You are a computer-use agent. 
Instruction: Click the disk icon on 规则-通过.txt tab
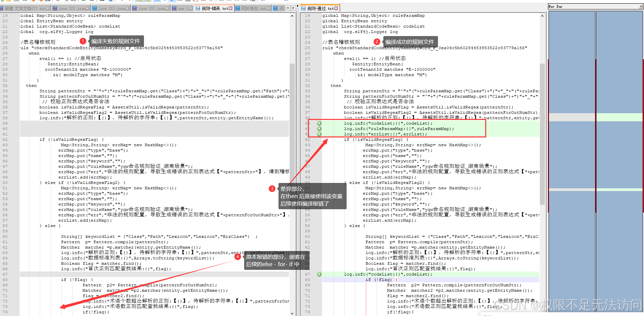[303, 8]
